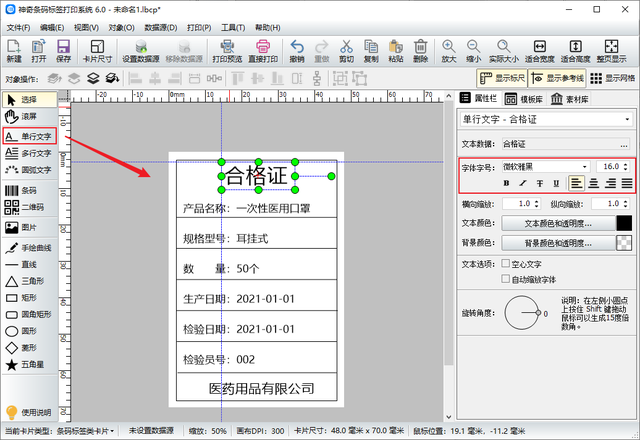Adjust the 横向缩放 horizontal scale stepper
640x440 pixels.
536,203
